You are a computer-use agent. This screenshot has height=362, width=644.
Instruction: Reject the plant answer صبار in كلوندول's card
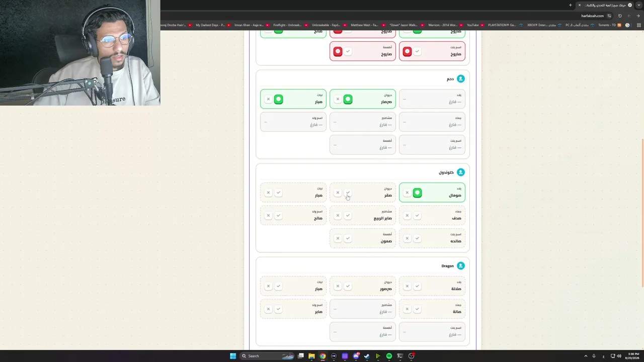pyautogui.click(x=268, y=193)
